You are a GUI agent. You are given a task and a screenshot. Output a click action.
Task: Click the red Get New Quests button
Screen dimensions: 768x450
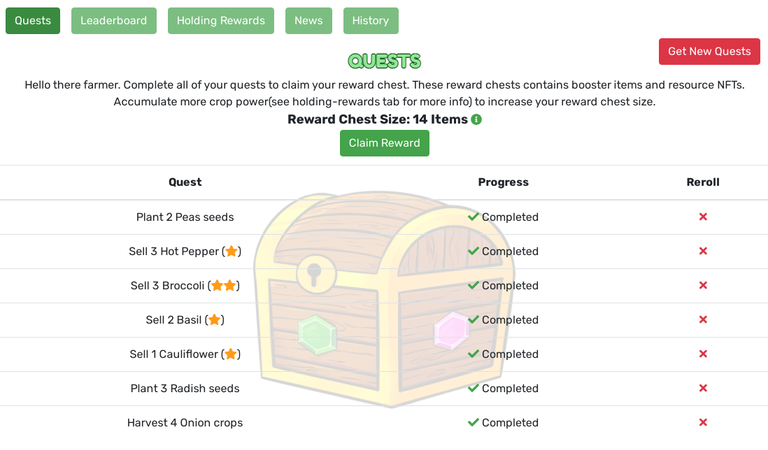[709, 51]
